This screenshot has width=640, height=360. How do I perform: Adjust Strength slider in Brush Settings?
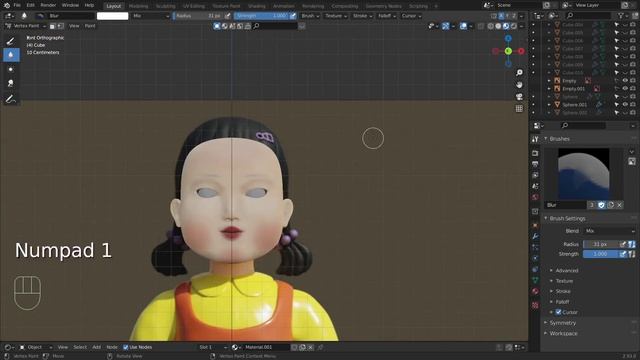(x=600, y=254)
